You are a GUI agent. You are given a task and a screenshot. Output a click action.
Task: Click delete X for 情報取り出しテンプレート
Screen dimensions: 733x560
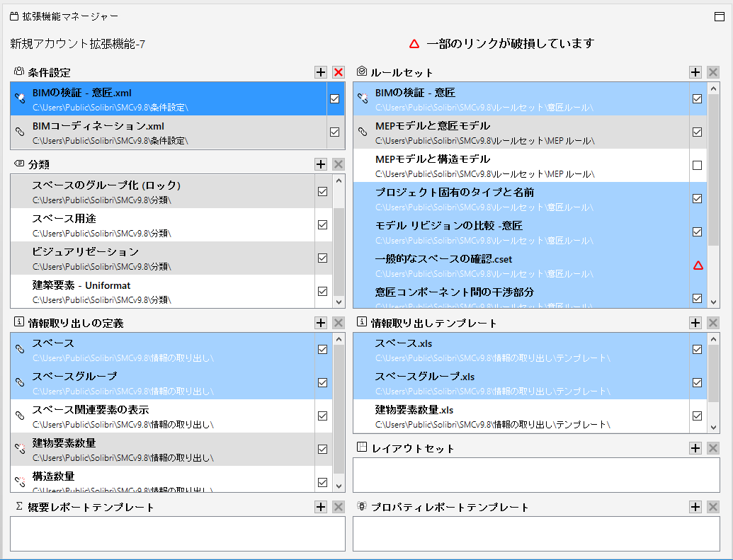713,323
